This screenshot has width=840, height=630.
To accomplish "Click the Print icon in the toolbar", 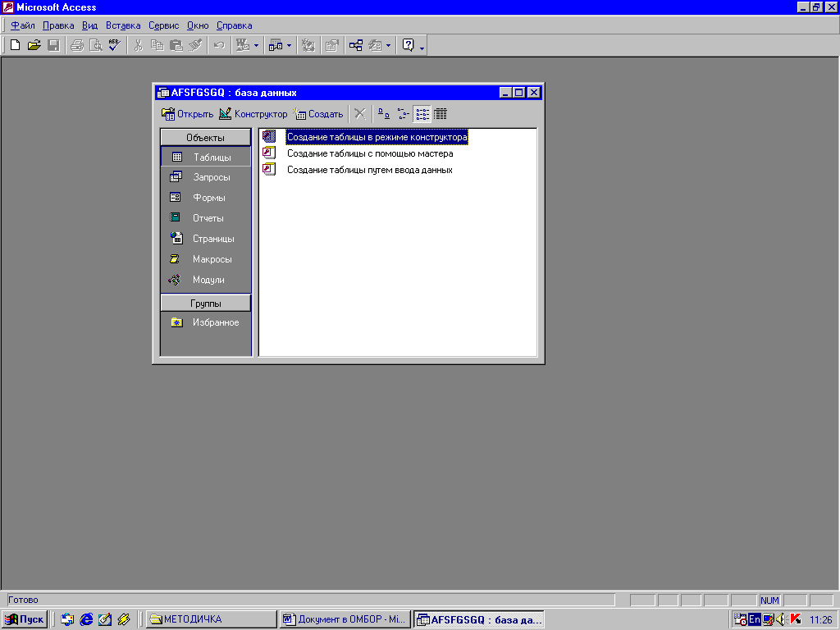I will [77, 45].
